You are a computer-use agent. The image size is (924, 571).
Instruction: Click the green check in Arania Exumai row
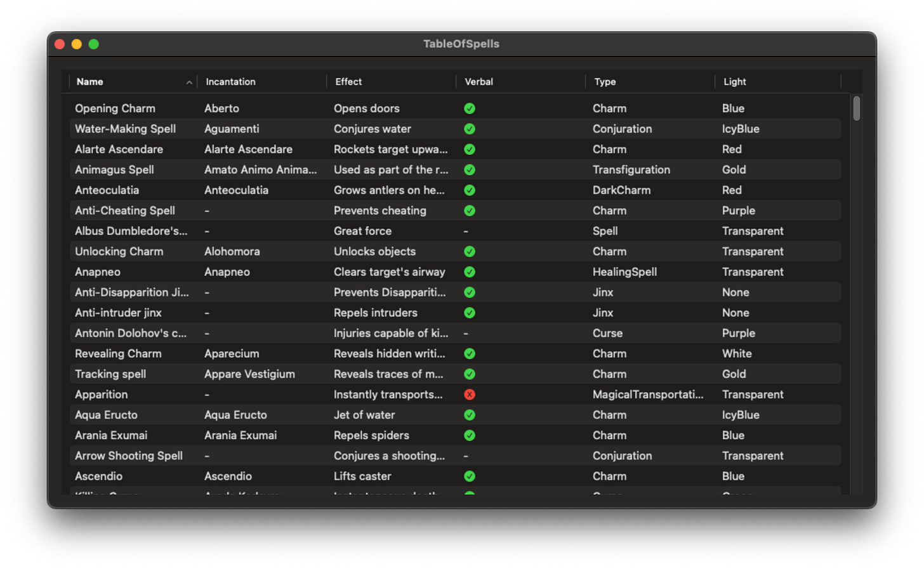tap(470, 435)
